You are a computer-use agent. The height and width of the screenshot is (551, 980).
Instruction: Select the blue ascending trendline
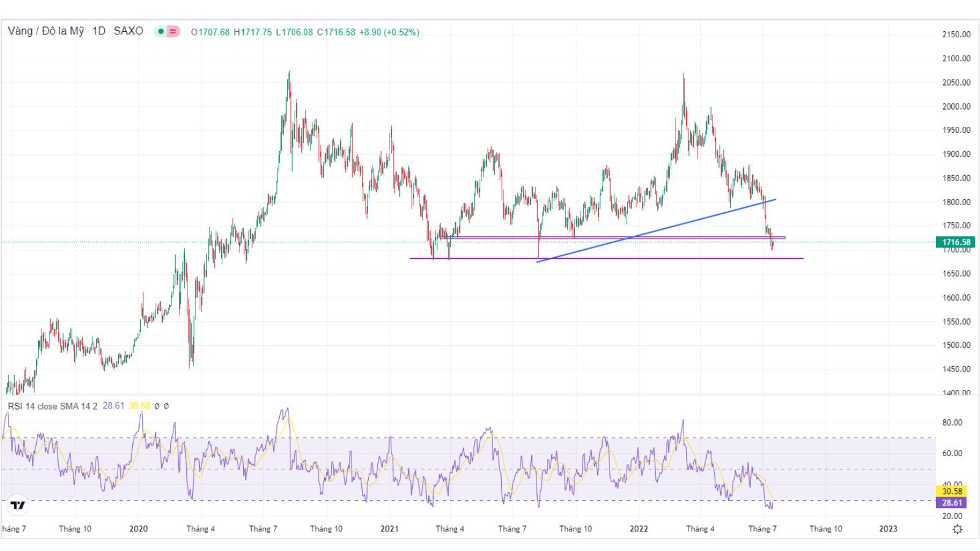(x=655, y=231)
